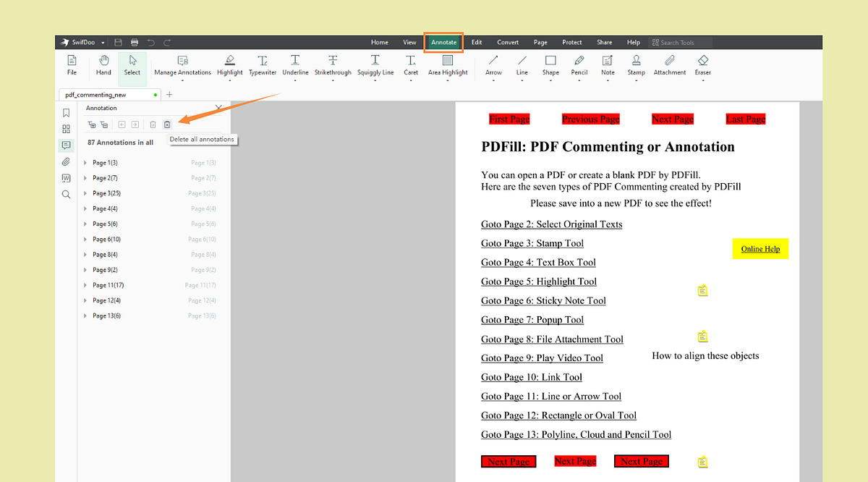Click the Undo arrow icon
The width and height of the screenshot is (868, 482).
151,43
